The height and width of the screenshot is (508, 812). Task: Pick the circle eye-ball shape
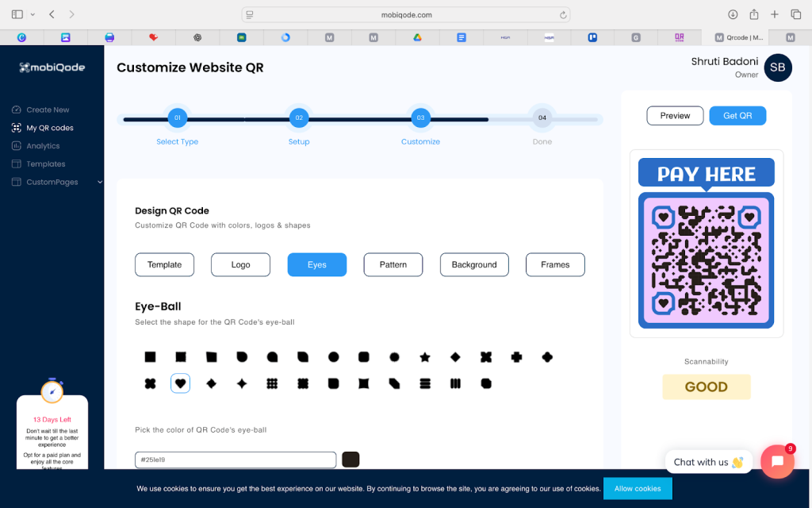point(333,357)
